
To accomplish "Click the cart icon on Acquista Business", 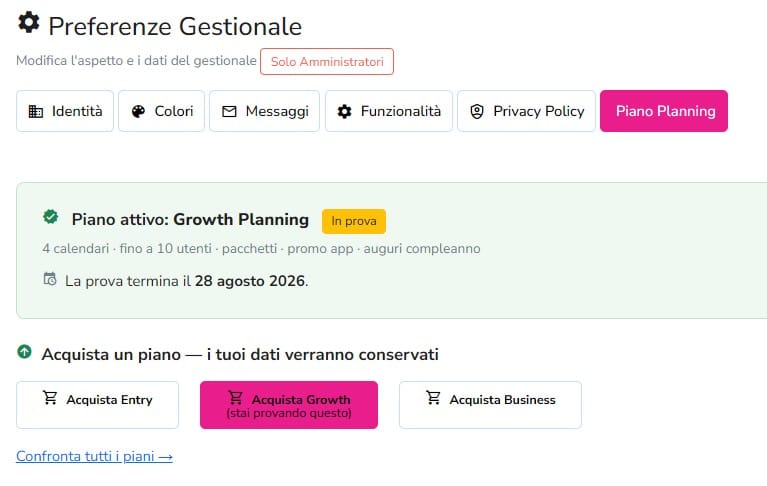I will tap(433, 398).
